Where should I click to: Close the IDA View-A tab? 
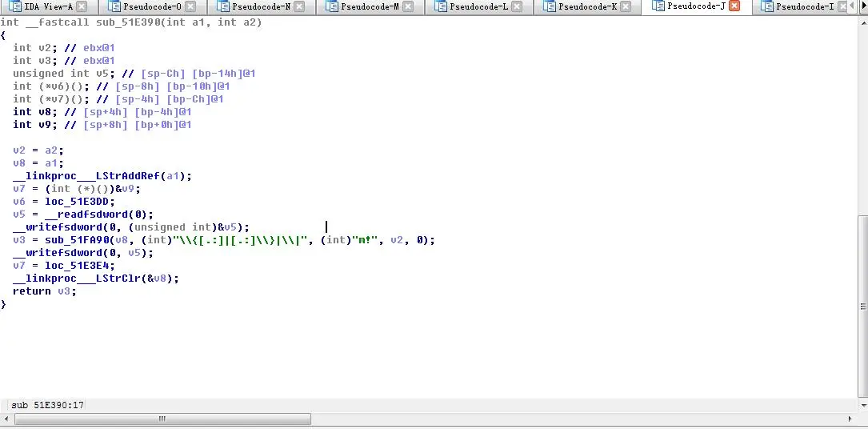coord(82,6)
